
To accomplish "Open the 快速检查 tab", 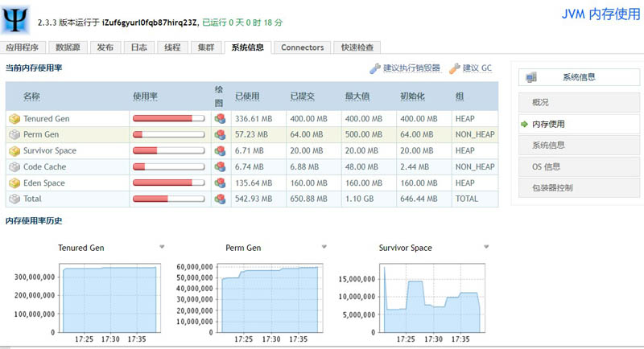I will (x=357, y=47).
